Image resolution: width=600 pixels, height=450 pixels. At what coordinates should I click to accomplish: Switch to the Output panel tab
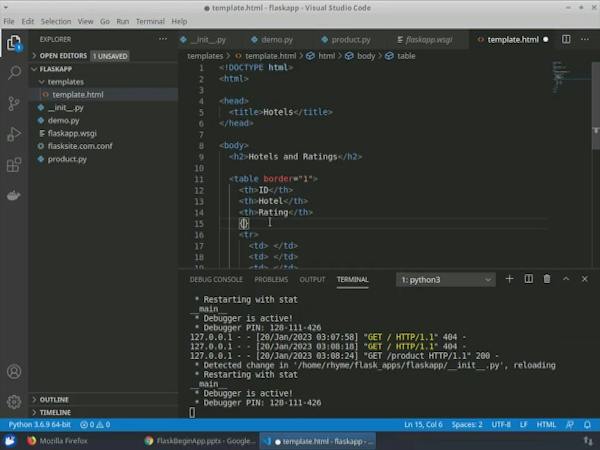[312, 280]
